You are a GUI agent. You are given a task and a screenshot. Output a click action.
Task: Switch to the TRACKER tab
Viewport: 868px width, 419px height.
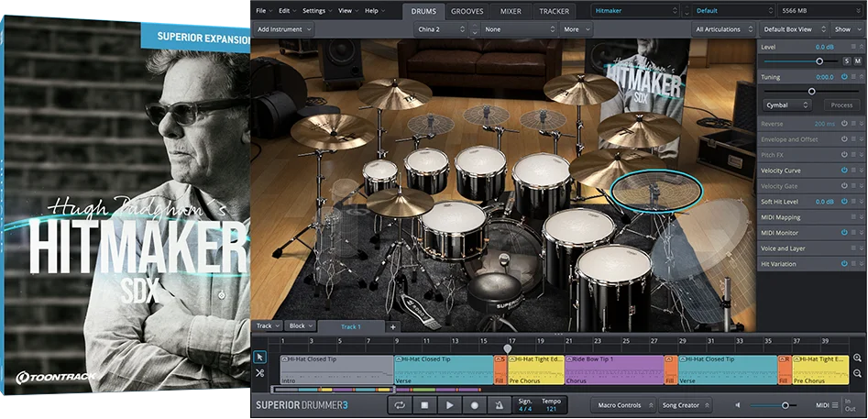[x=555, y=11]
